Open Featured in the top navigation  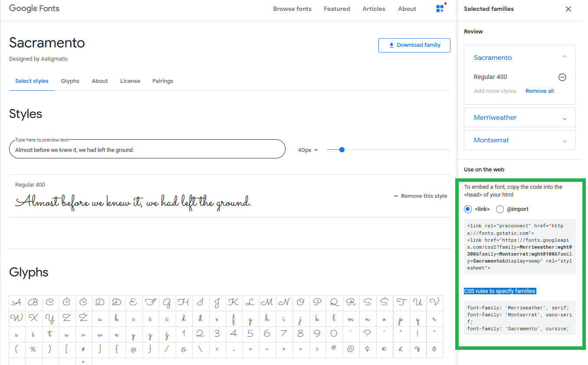(337, 9)
